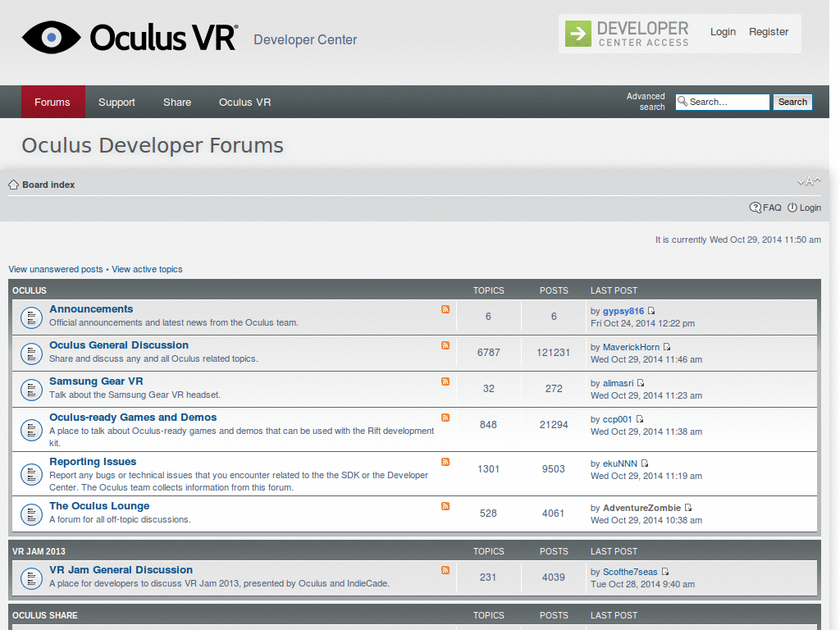This screenshot has height=630, width=840.
Task: Click the forum icon beside Oculus General Discussion
Action: tap(31, 354)
